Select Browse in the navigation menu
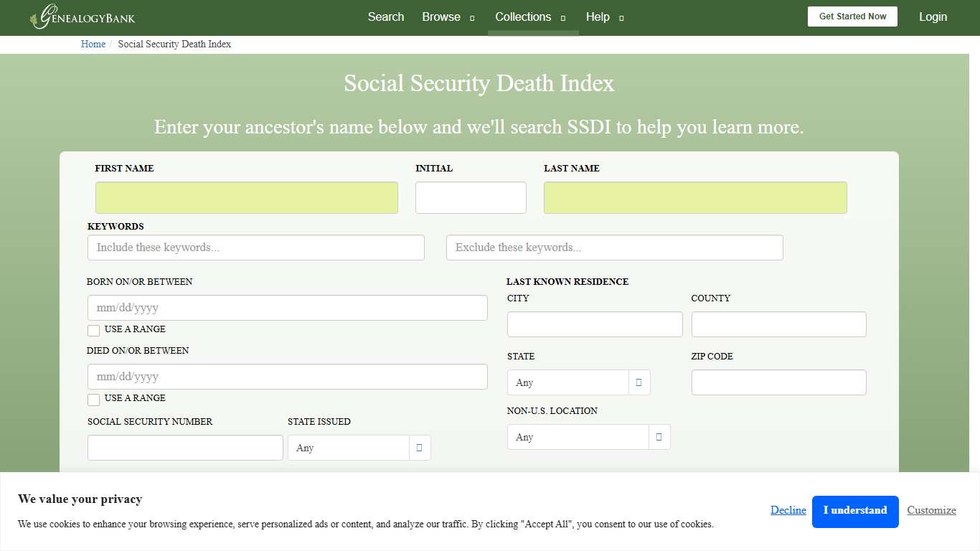The height and width of the screenshot is (551, 980). tap(440, 17)
